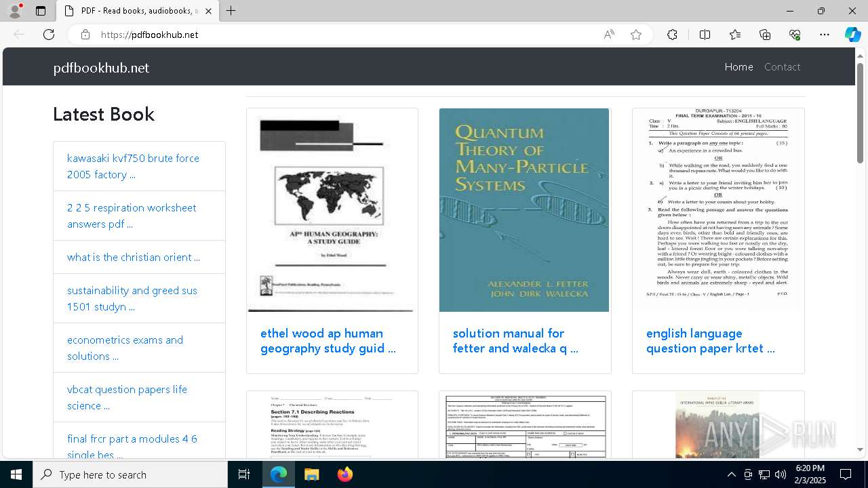The height and width of the screenshot is (488, 868).
Task: Open 2 2 5 respiration worksheet link
Action: pos(132,216)
